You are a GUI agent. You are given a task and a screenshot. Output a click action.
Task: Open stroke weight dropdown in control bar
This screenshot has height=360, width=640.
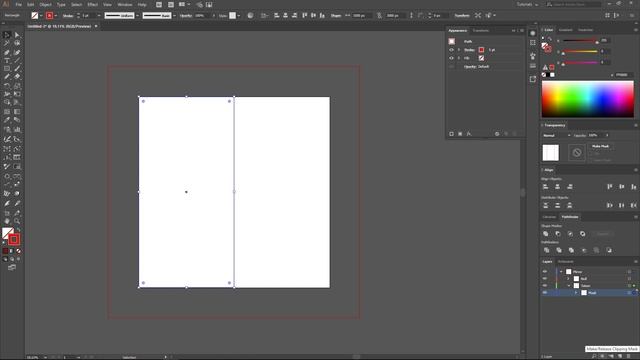(x=99, y=16)
